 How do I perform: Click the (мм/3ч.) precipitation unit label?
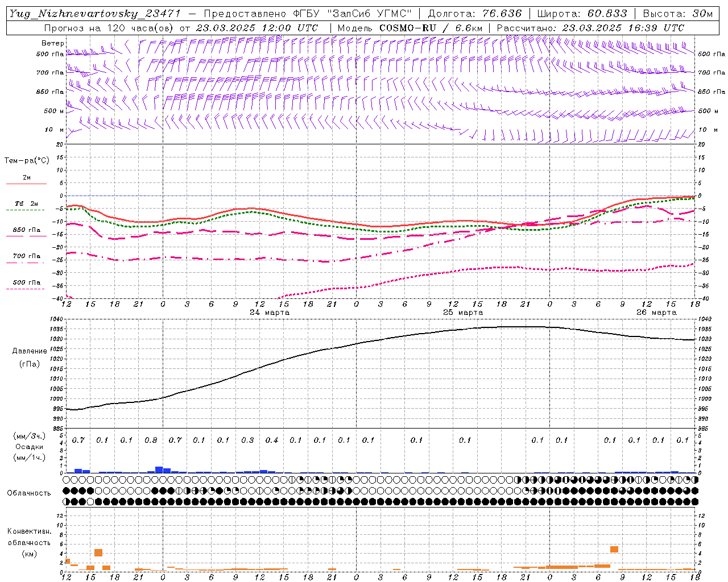[30, 436]
